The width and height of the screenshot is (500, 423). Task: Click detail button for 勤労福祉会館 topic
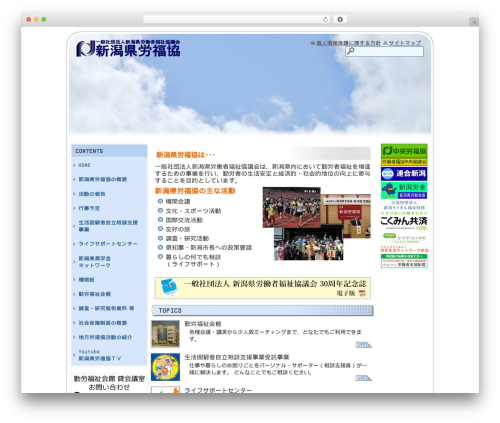pyautogui.click(x=363, y=345)
